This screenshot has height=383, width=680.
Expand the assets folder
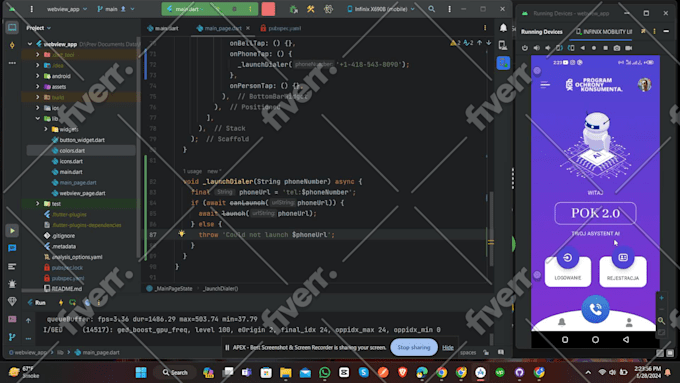(x=38, y=87)
